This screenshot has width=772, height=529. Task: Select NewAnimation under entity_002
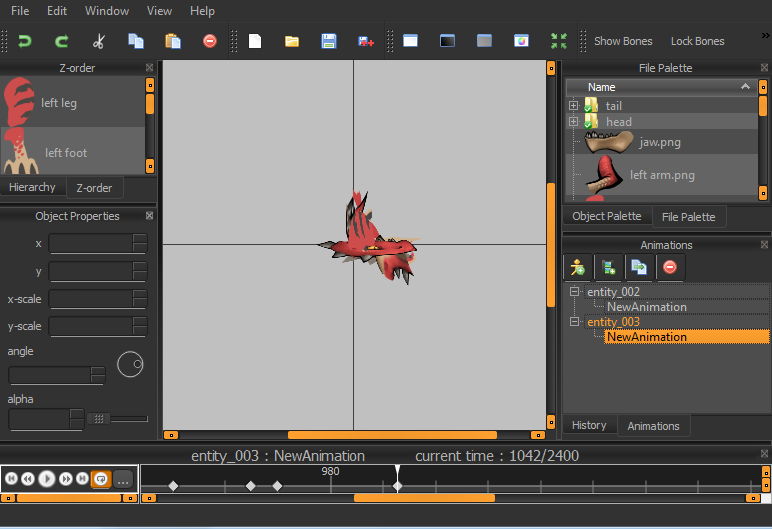[646, 307]
